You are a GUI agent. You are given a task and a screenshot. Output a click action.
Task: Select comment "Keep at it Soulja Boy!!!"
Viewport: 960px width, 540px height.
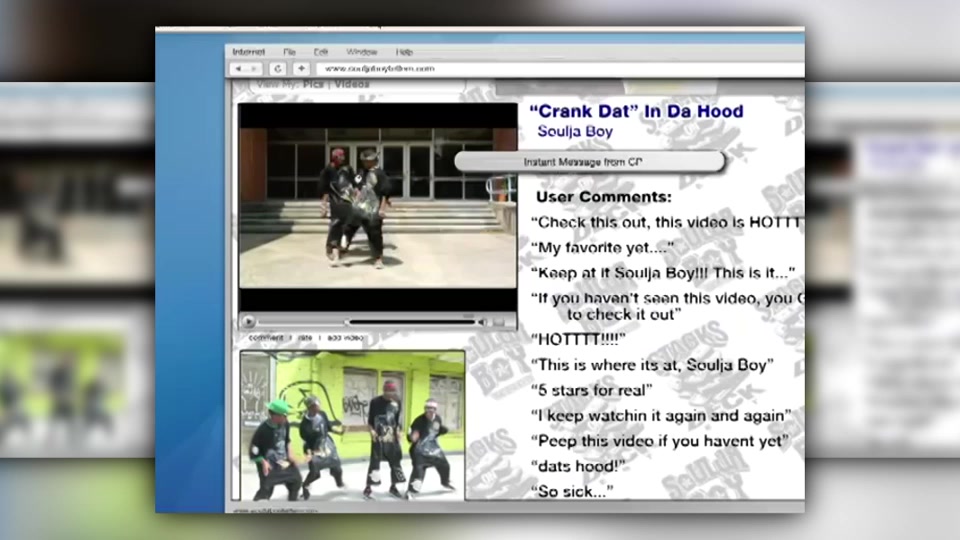pyautogui.click(x=662, y=272)
